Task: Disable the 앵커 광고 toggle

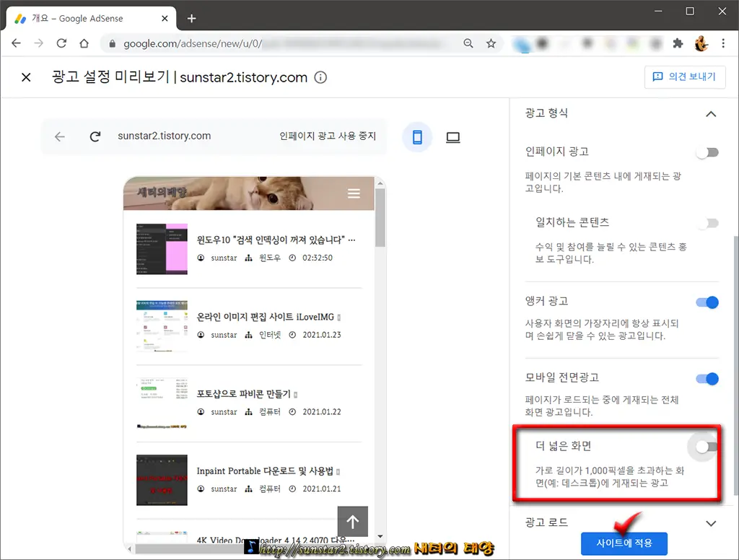Action: [707, 302]
